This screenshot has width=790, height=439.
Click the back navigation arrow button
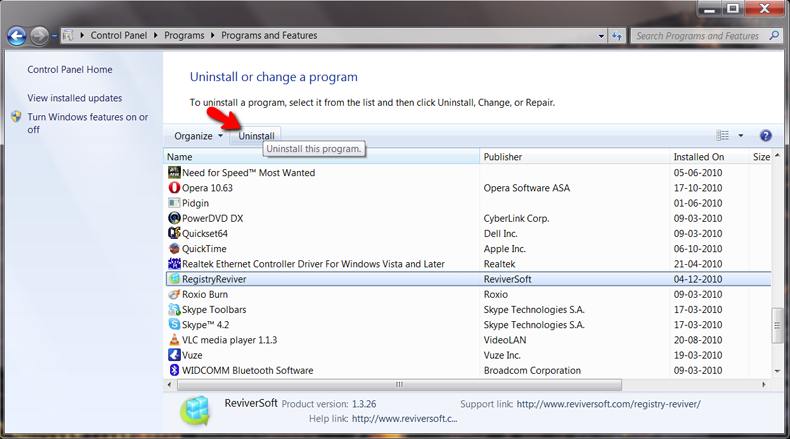17,36
